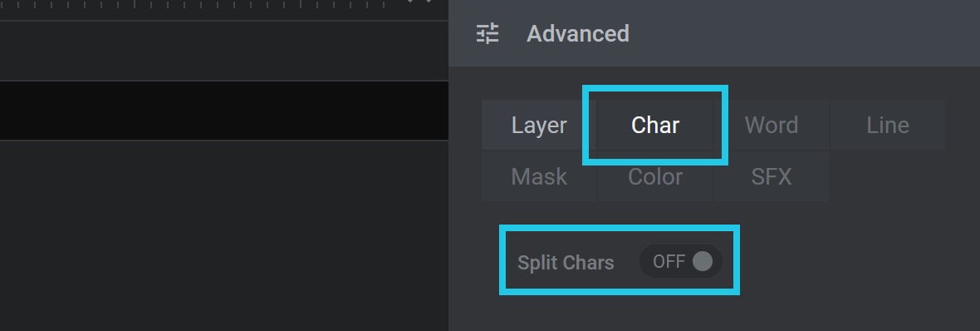The height and width of the screenshot is (331, 980).
Task: Switch to the Mask tab
Action: (x=539, y=176)
